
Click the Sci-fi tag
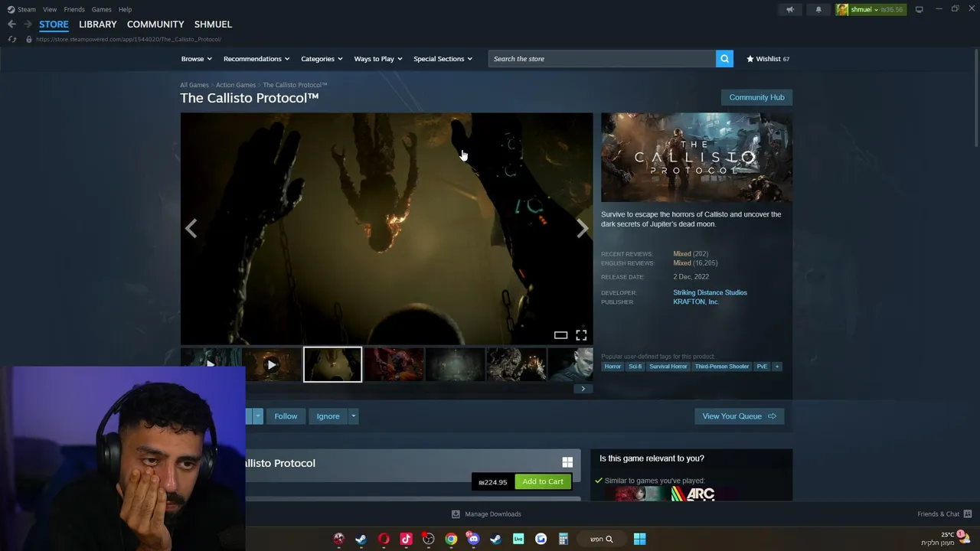tap(635, 367)
